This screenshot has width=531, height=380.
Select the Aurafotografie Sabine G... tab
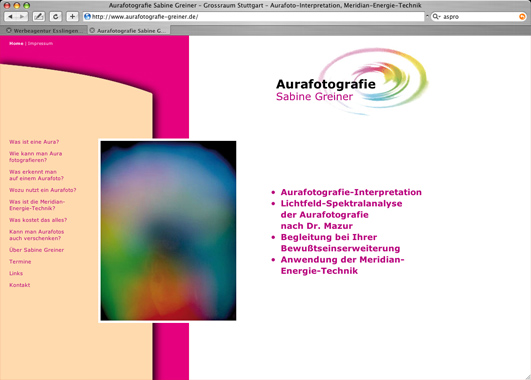[x=129, y=30]
